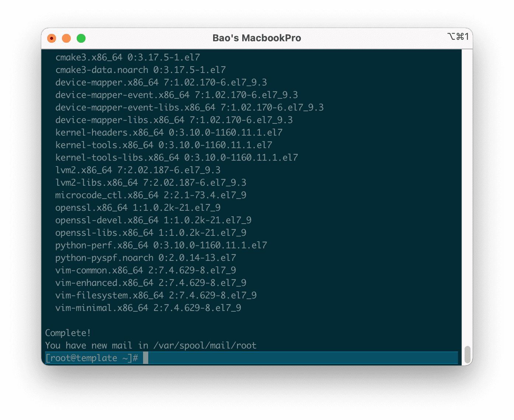The height and width of the screenshot is (420, 514).
Task: Click the yellow minimize button
Action: coord(66,38)
